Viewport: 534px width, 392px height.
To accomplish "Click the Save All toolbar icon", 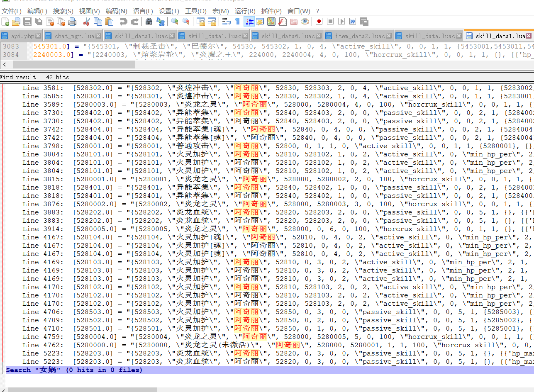I will (39, 22).
